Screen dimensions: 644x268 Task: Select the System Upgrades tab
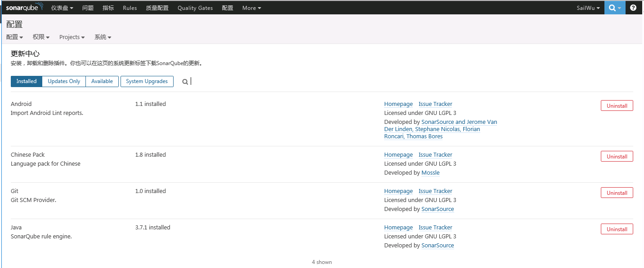147,81
